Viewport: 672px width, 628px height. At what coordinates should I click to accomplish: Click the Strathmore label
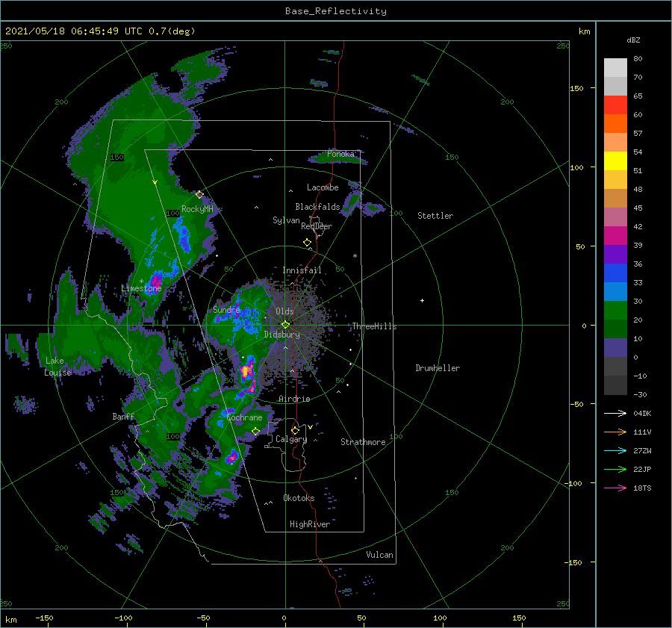point(363,442)
